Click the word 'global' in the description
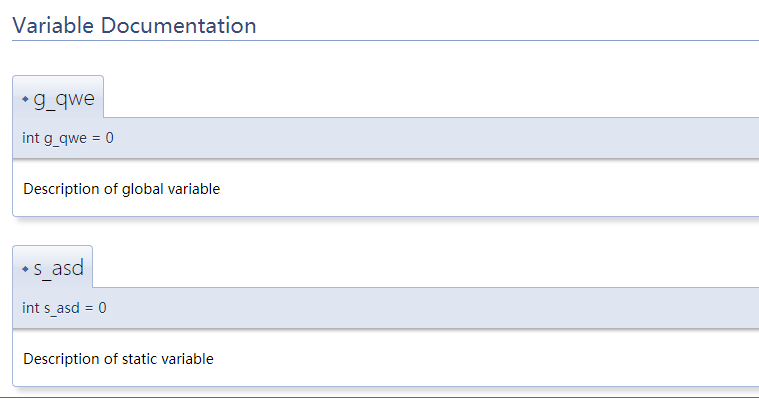The height and width of the screenshot is (410, 759). point(143,189)
